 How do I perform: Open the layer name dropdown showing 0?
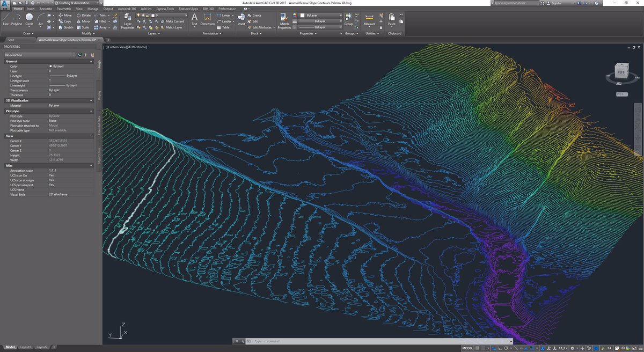(x=161, y=16)
